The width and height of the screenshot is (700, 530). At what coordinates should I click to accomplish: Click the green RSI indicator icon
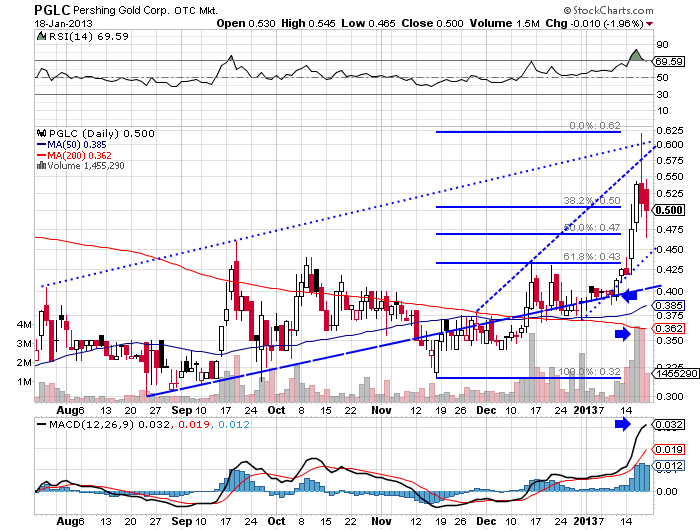(42, 36)
